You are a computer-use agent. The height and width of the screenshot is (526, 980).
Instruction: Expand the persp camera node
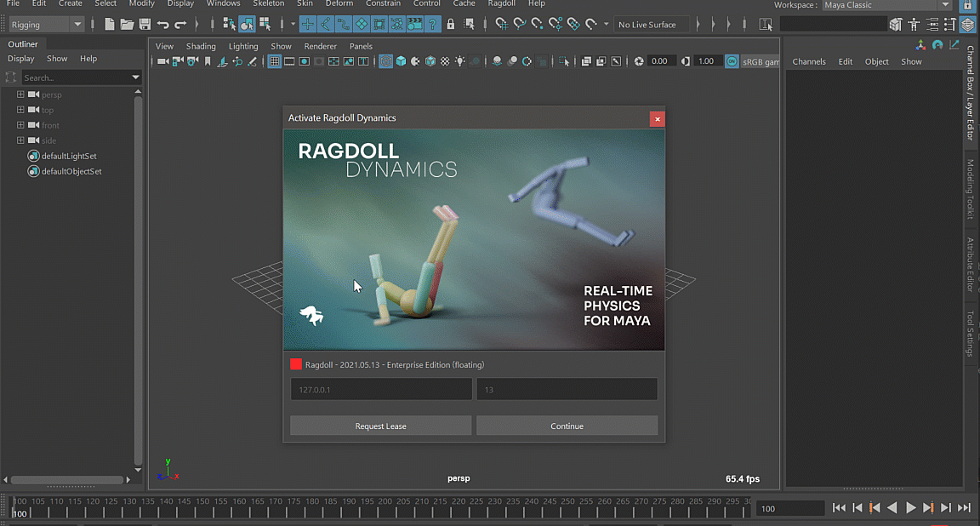[20, 94]
